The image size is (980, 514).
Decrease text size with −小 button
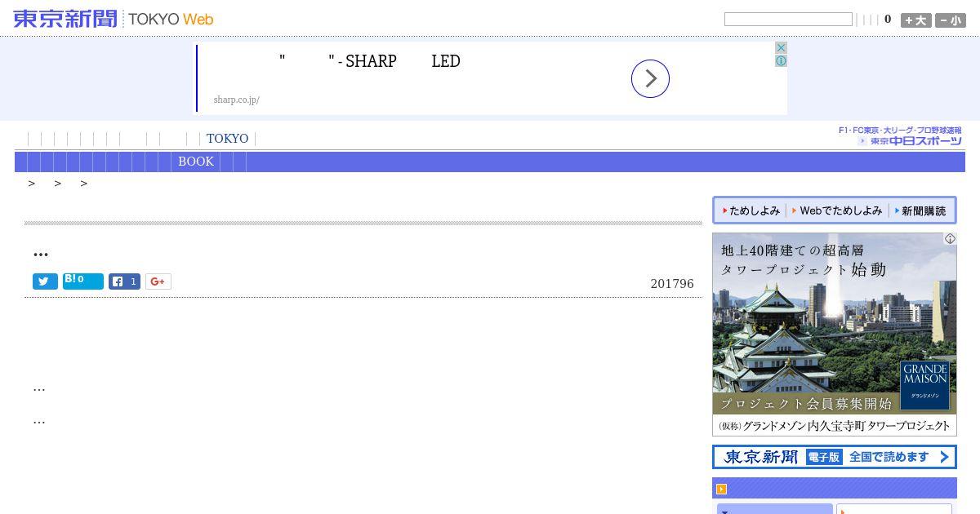pyautogui.click(x=951, y=20)
